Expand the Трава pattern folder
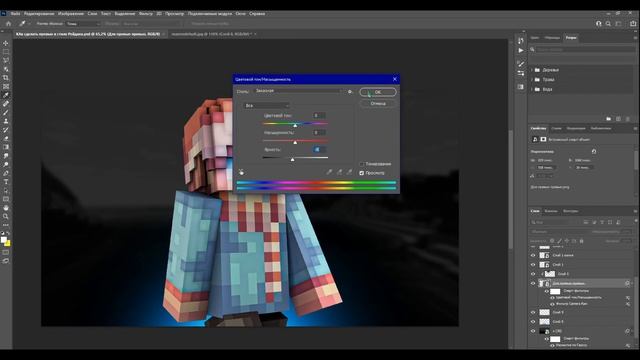Screen dimensions: 640x360 pyautogui.click(x=532, y=80)
